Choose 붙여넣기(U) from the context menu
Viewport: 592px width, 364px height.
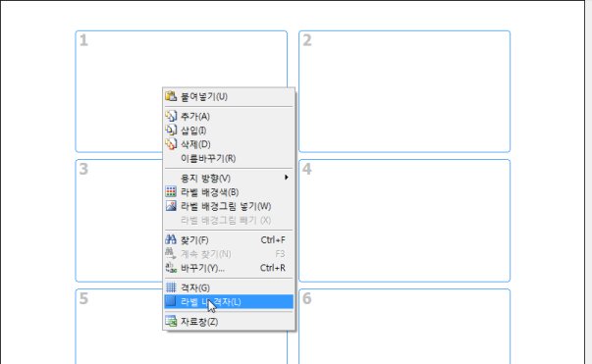click(x=229, y=96)
